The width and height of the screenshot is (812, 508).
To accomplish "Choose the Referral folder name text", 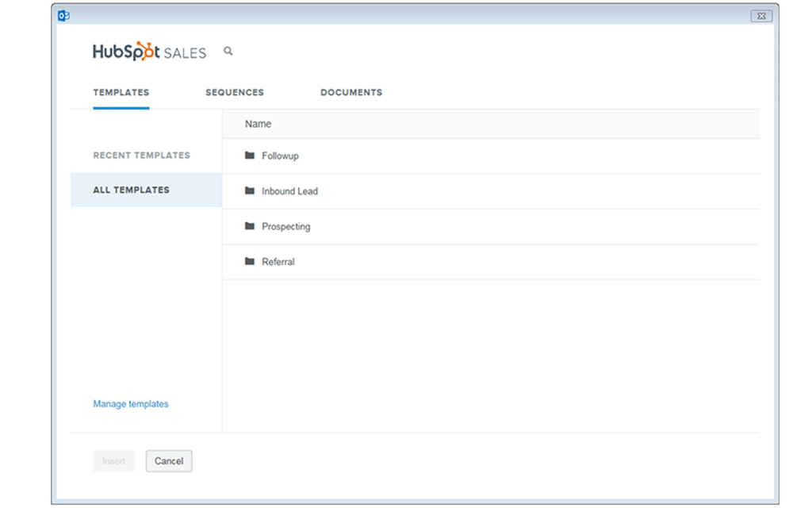I will (x=278, y=262).
